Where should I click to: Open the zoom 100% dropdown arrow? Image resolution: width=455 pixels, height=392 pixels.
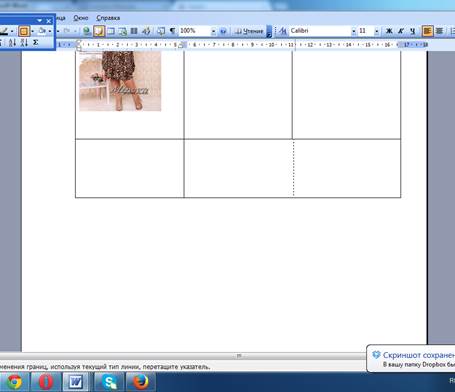coord(213,31)
